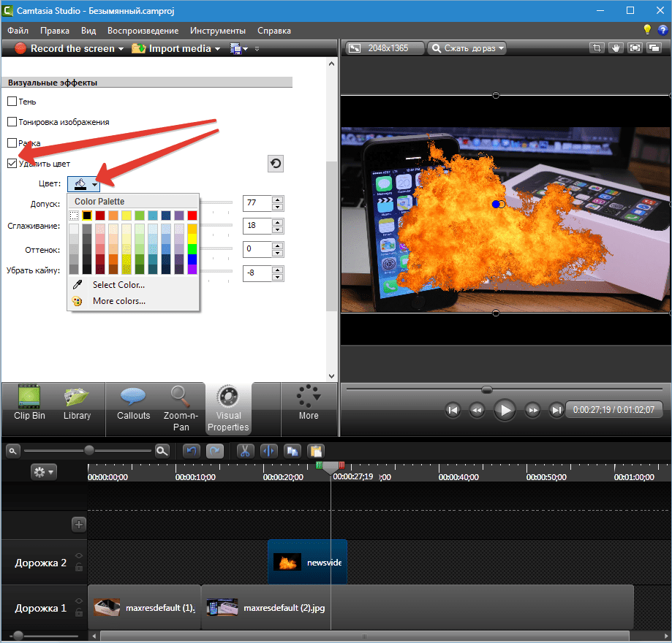The image size is (672, 643).
Task: Open the timeline settings gear dropdown
Action: pyautogui.click(x=43, y=472)
